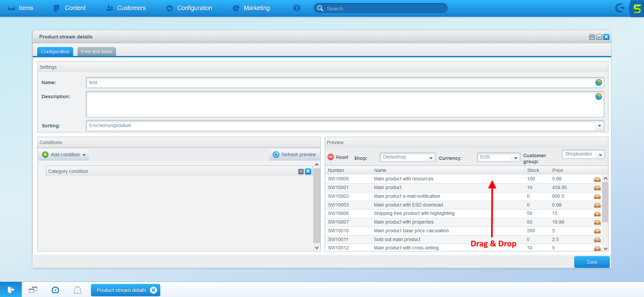This screenshot has height=297, width=644.
Task: Switch to the Free text fields tab
Action: tap(97, 52)
